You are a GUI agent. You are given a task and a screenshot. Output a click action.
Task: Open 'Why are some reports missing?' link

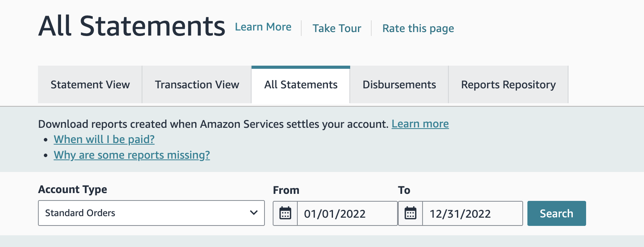[x=132, y=155]
